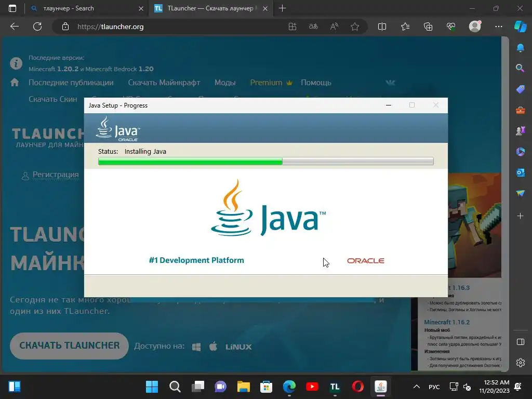
Task: Open Скачать Майнкрафт menu item
Action: click(164, 83)
